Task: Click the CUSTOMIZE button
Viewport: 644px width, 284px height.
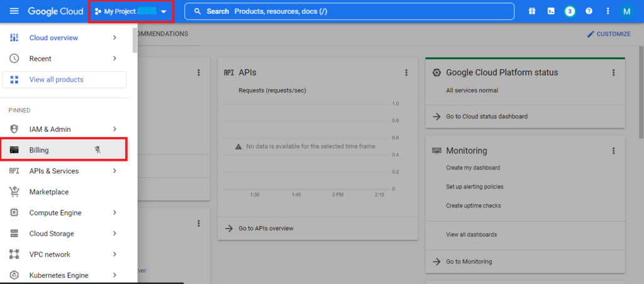Action: [609, 34]
